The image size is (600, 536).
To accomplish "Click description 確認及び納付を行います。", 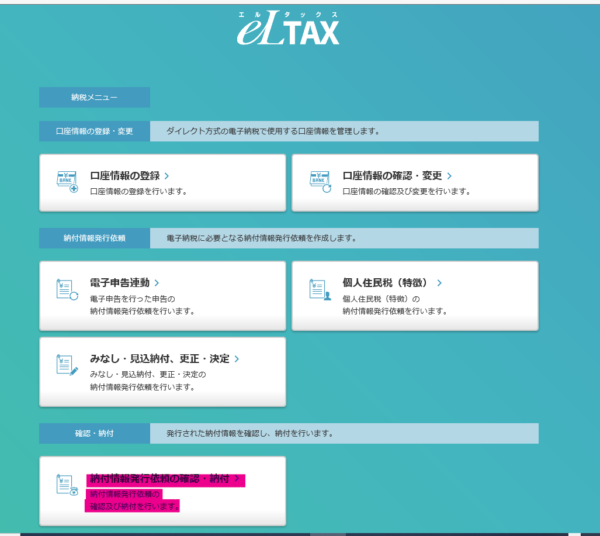I will click(135, 507).
